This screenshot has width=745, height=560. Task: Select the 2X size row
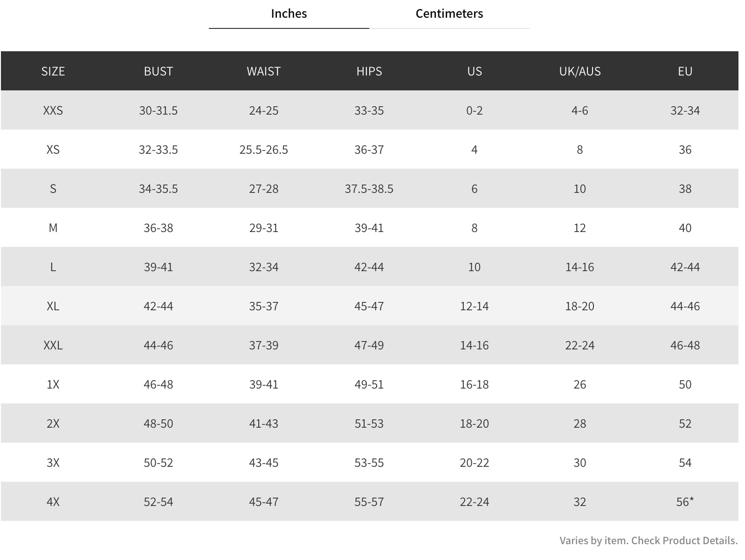(53, 423)
